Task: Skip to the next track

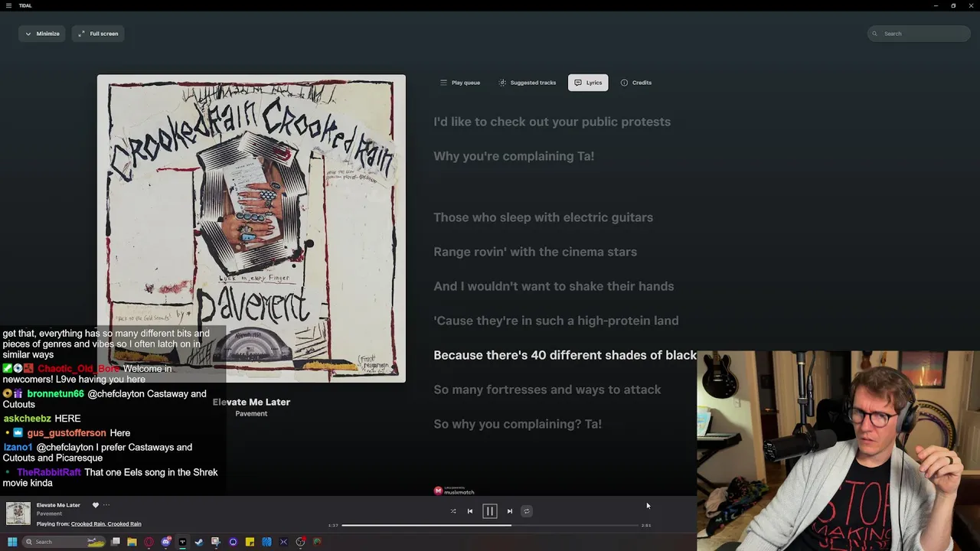Action: [x=510, y=511]
